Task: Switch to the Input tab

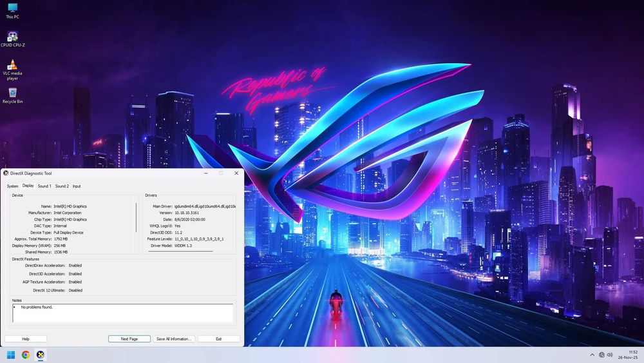Action: click(77, 186)
